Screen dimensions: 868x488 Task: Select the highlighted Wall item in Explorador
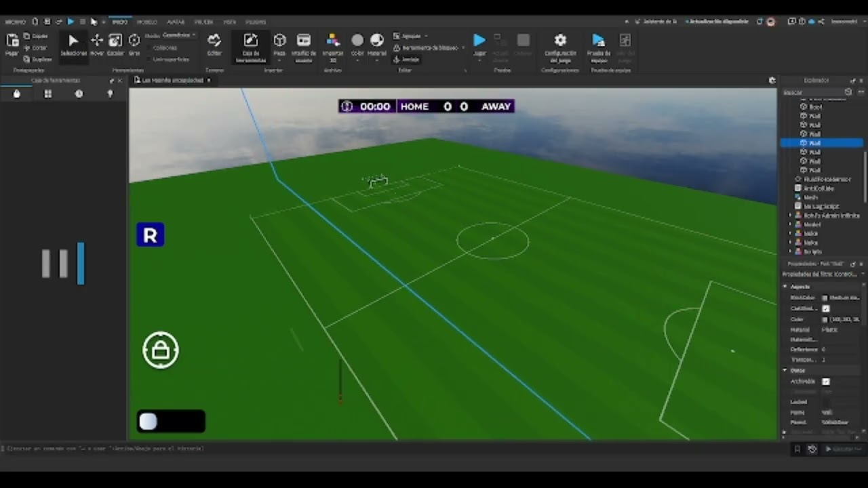[x=822, y=143]
